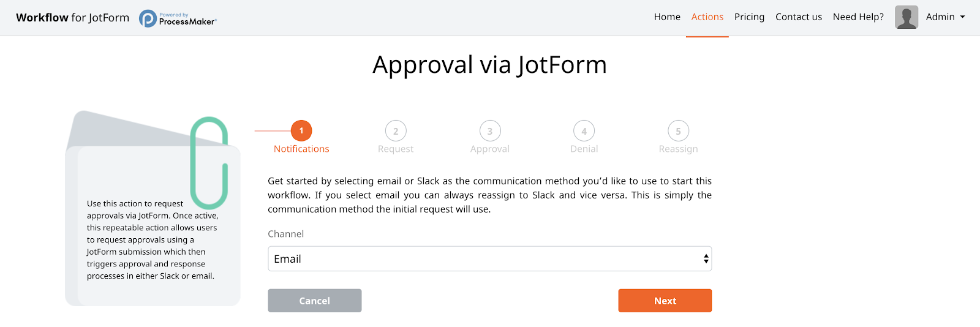The width and height of the screenshot is (980, 327).
Task: Open step 5 Reassign circle
Action: coord(678,130)
